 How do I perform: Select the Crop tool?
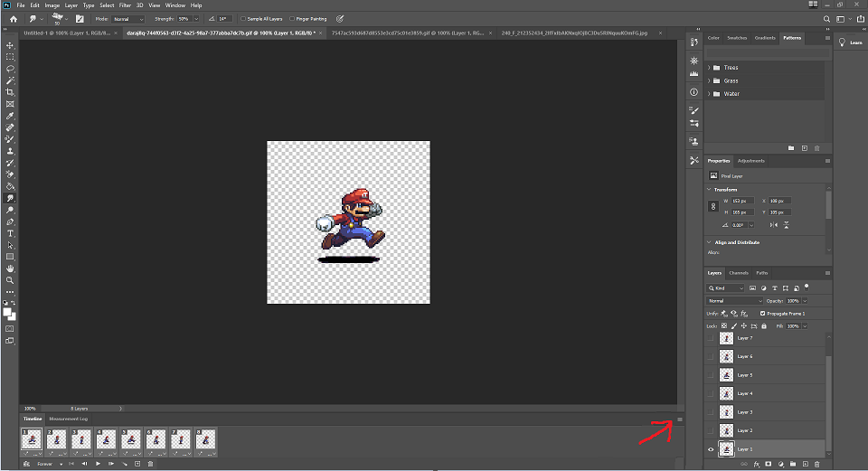(x=10, y=92)
